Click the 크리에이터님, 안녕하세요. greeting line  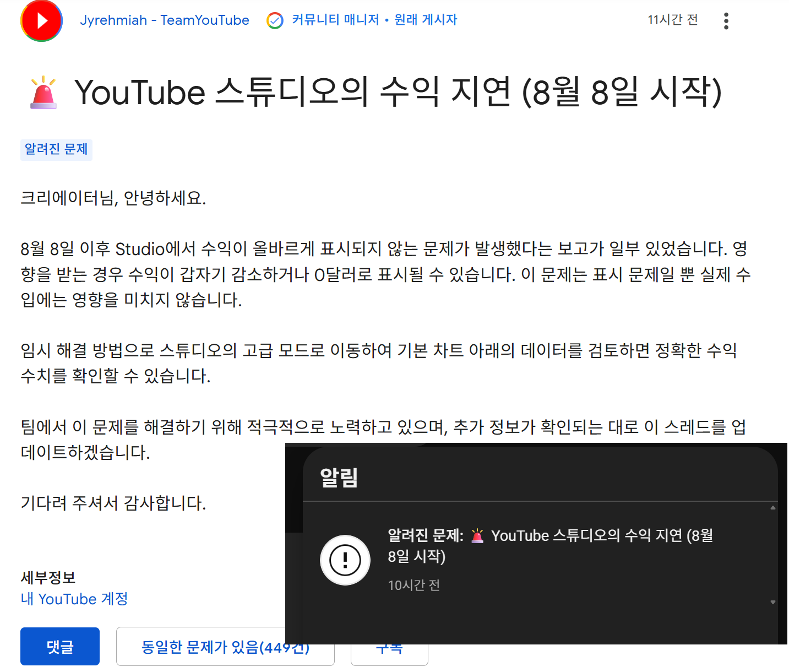click(x=113, y=198)
